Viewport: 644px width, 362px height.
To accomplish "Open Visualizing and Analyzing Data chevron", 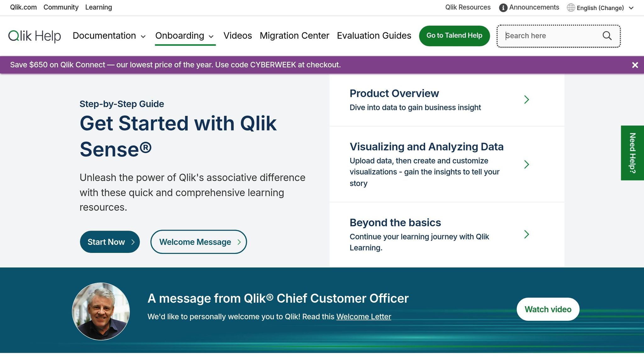I will [527, 164].
